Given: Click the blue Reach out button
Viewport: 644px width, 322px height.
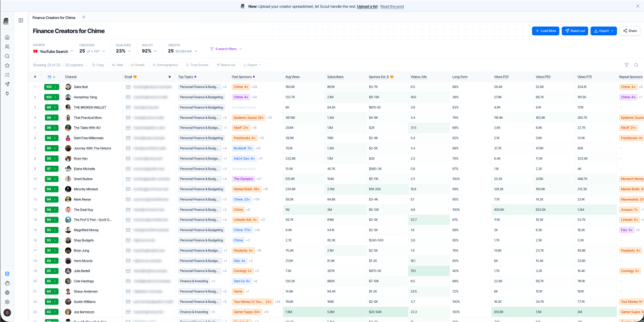Looking at the screenshot, I should pos(575,31).
